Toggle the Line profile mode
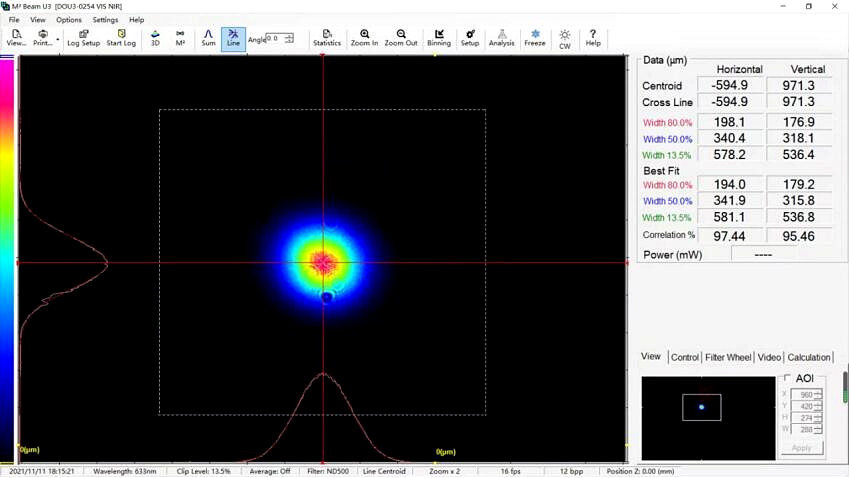 tap(233, 38)
